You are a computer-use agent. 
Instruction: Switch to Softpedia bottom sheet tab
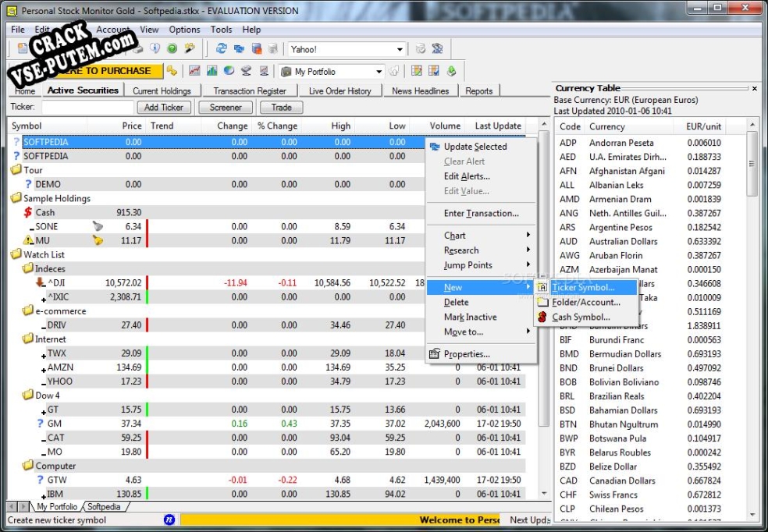[x=104, y=506]
